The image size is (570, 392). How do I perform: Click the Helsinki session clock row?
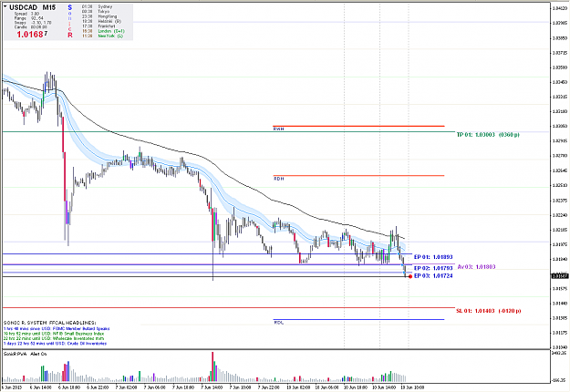click(x=101, y=22)
